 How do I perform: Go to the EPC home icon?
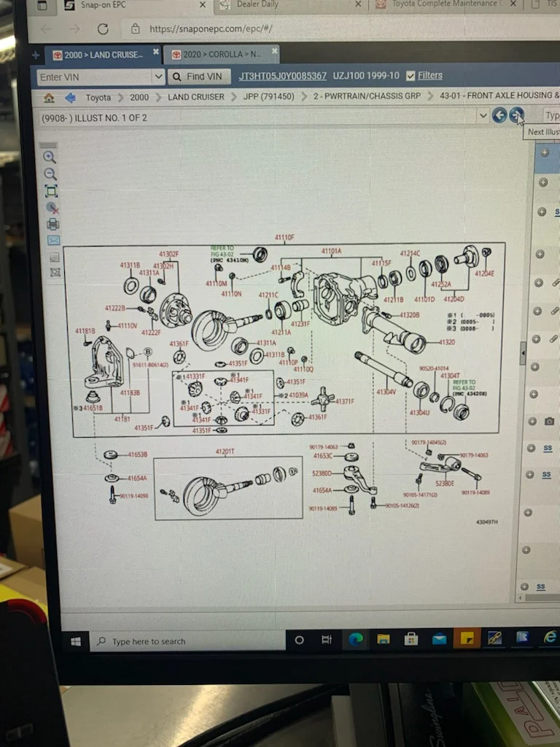49,98
